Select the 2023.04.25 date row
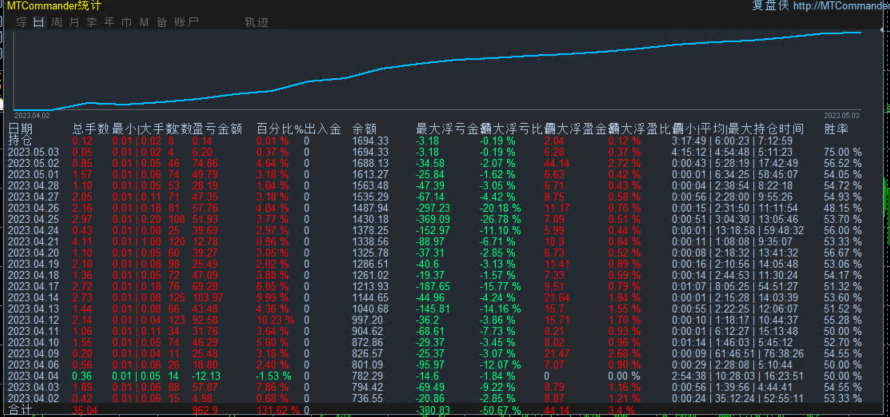Screen dimensions: 890x417 pos(436,219)
